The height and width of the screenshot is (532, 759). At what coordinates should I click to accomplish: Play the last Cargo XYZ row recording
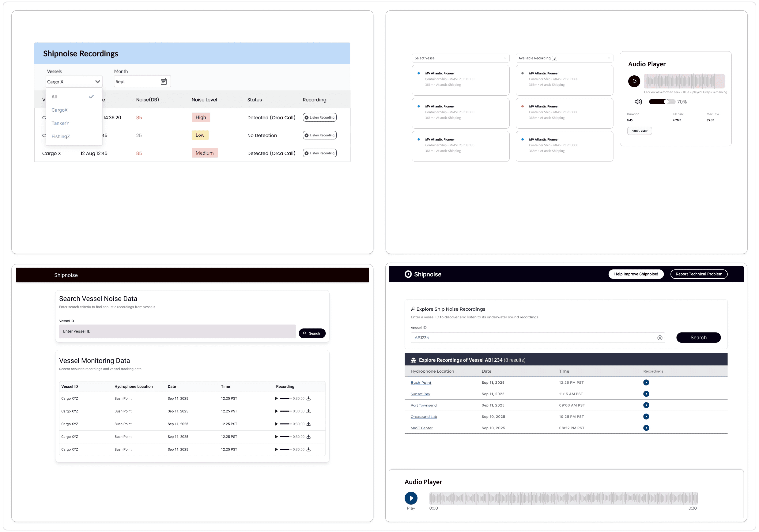(x=276, y=449)
